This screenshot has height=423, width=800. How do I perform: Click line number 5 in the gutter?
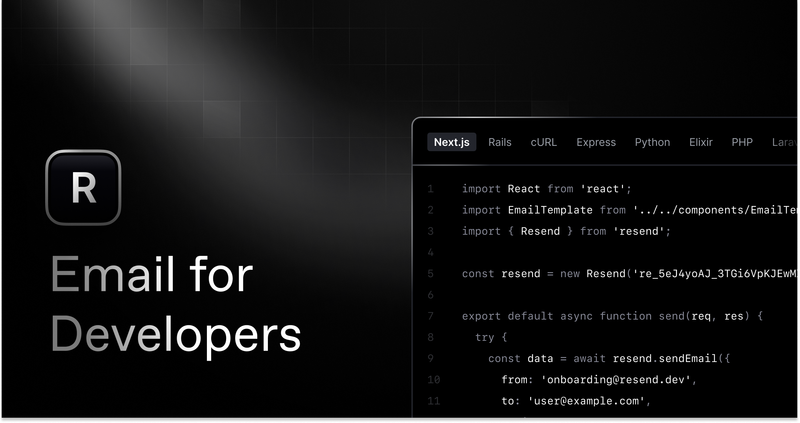(x=431, y=274)
